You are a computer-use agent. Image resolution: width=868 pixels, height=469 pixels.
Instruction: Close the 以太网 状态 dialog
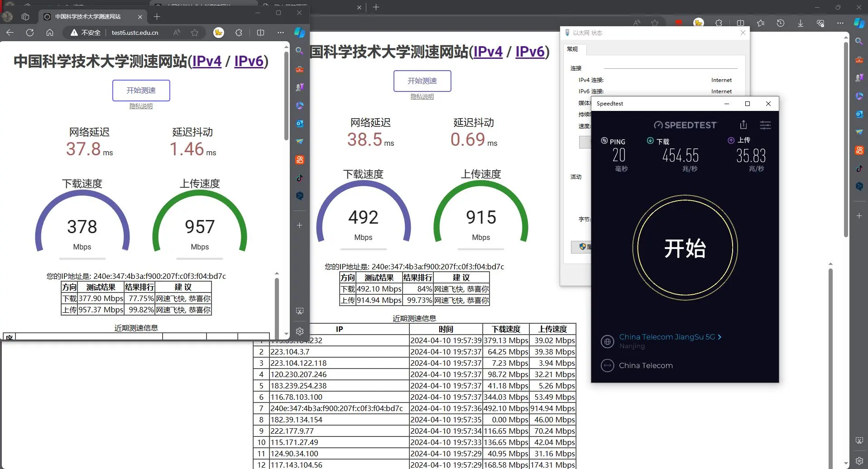743,33
